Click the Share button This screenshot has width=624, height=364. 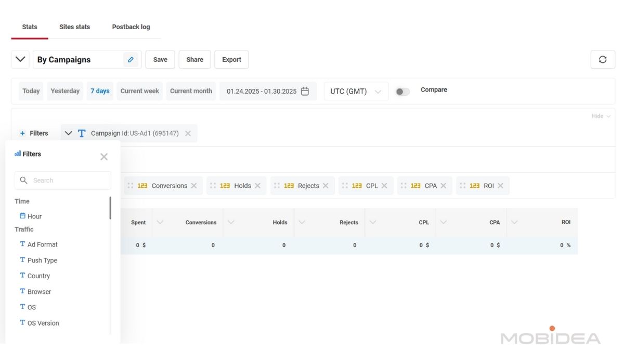tap(194, 60)
